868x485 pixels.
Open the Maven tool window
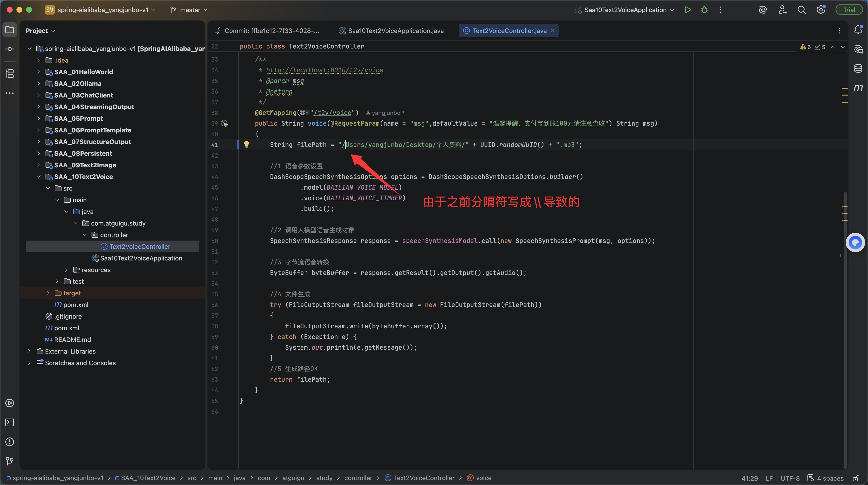click(x=858, y=88)
